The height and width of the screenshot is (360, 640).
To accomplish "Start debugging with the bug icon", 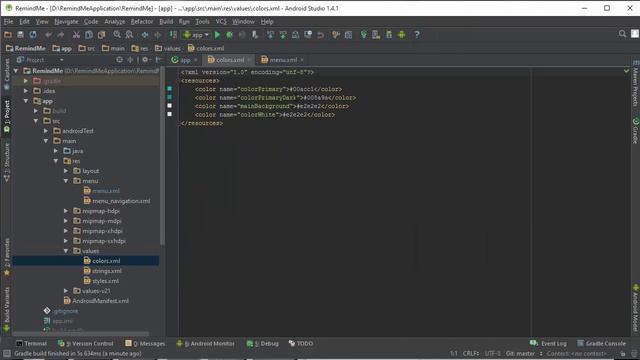I will 229,35.
